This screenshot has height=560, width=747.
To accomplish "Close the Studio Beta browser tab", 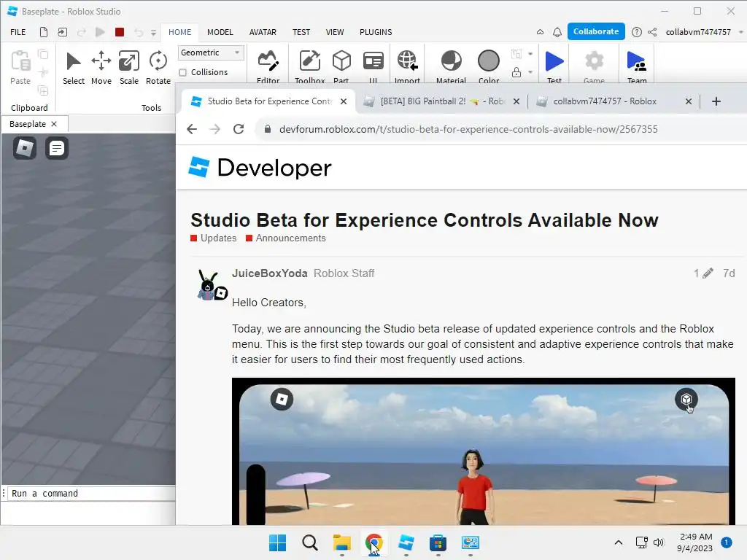I will point(344,101).
